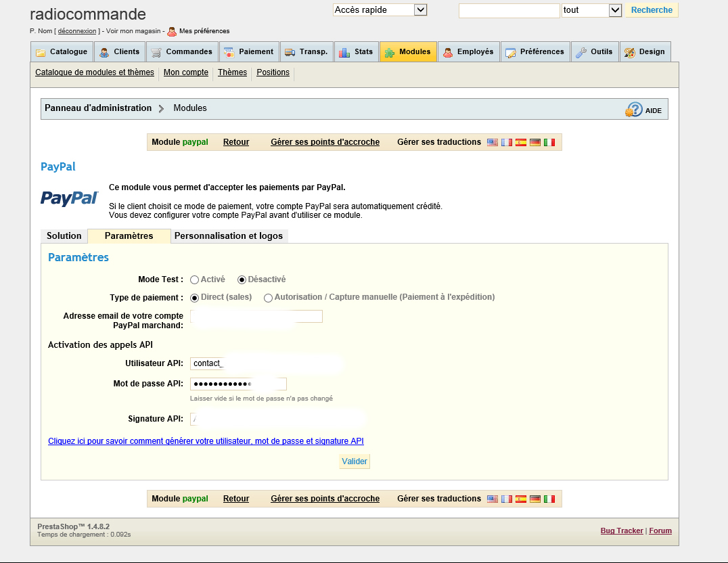Click the Spanish flag in bottom module bar
This screenshot has width=728, height=563.
tap(521, 499)
